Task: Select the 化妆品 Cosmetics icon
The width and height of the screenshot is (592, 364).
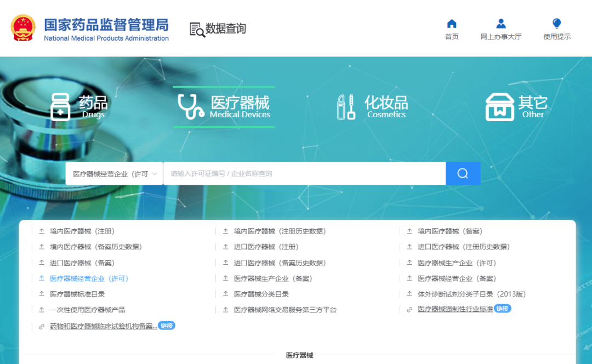Action: point(346,107)
